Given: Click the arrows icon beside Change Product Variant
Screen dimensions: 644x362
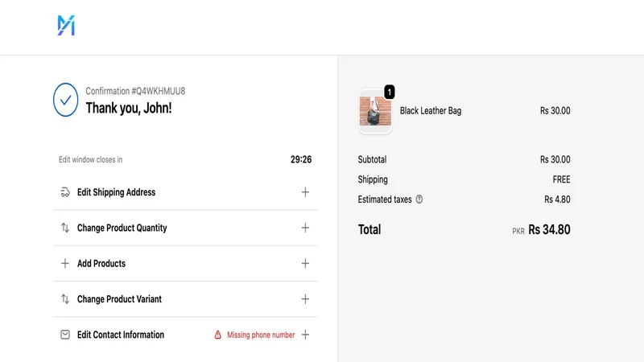Looking at the screenshot, I should (65, 299).
